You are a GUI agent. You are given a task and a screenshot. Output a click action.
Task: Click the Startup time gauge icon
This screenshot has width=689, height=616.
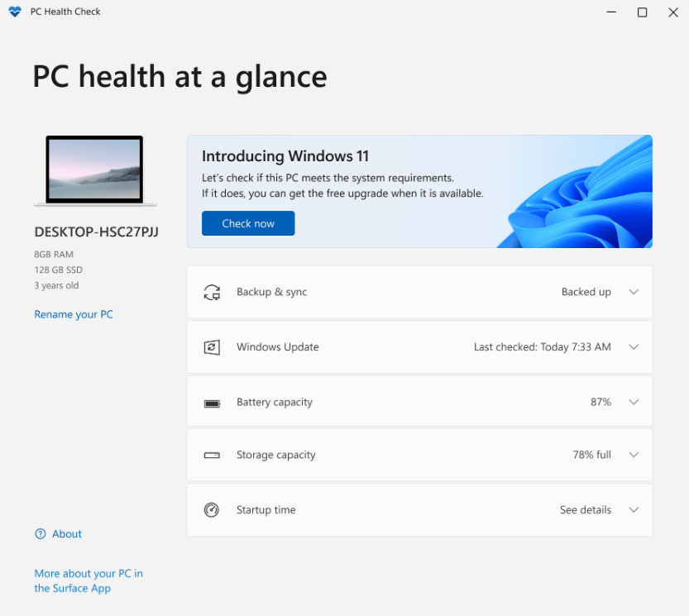[212, 509]
